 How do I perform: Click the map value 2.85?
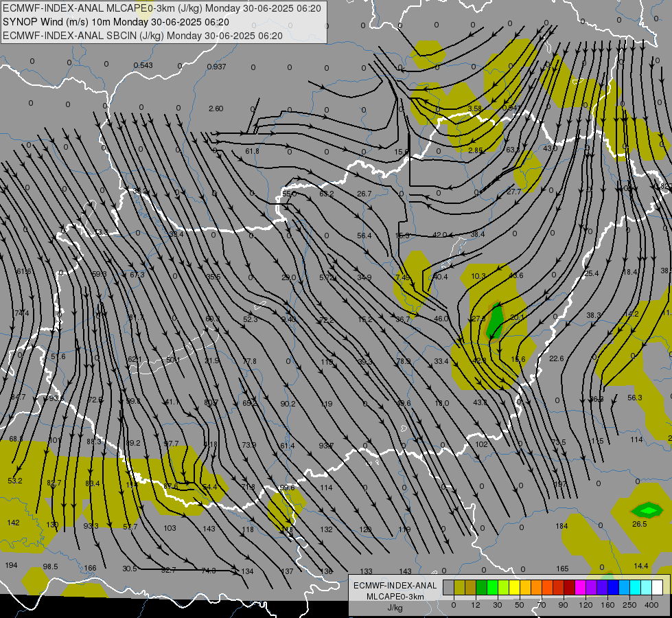click(475, 150)
